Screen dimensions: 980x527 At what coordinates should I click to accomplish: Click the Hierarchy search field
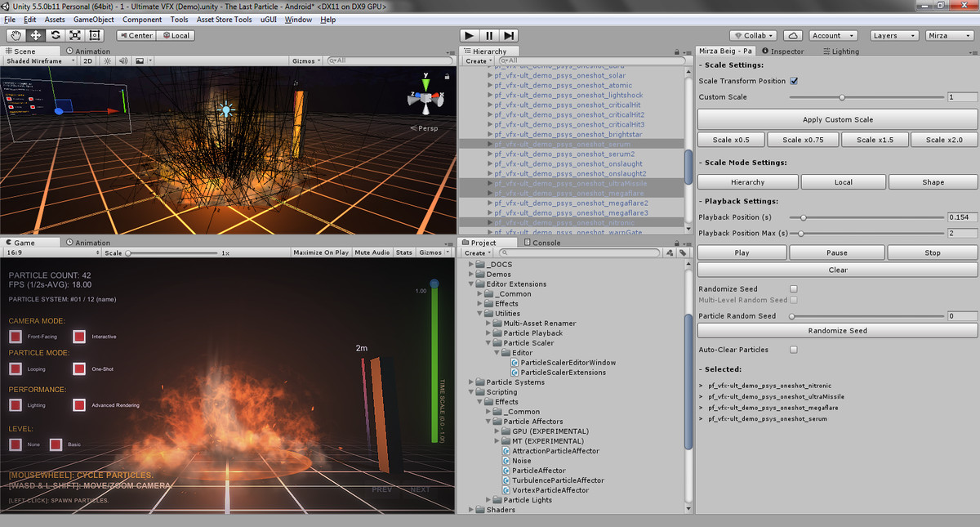590,60
